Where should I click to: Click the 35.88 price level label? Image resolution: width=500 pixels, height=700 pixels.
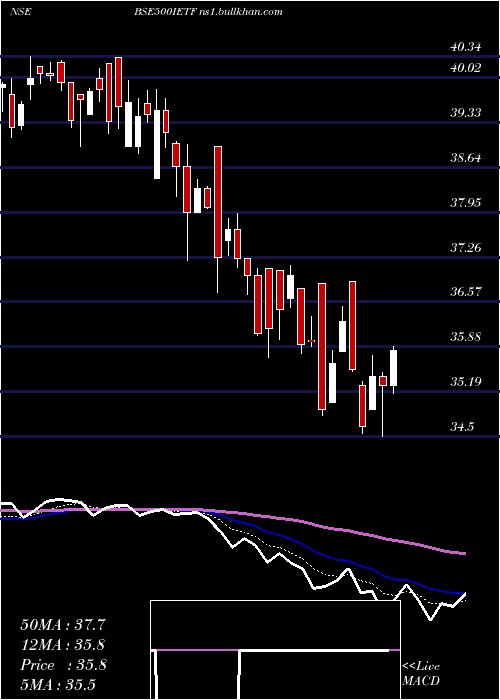466,337
